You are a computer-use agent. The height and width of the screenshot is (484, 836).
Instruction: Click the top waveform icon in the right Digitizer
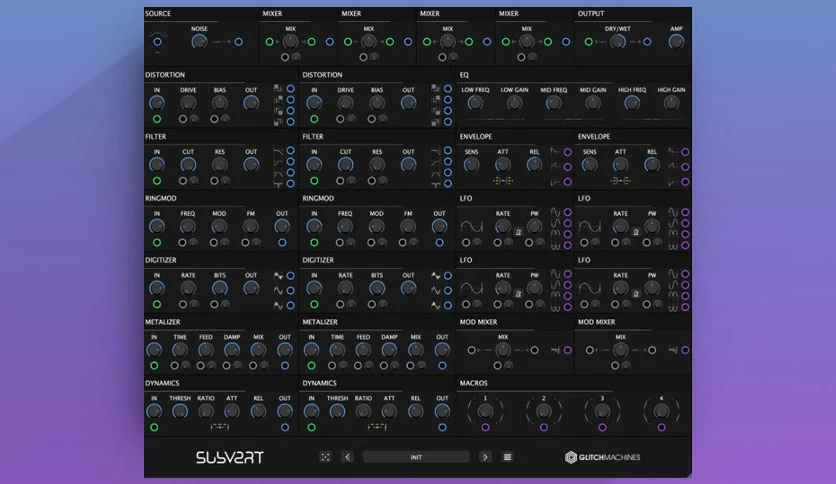(x=436, y=276)
